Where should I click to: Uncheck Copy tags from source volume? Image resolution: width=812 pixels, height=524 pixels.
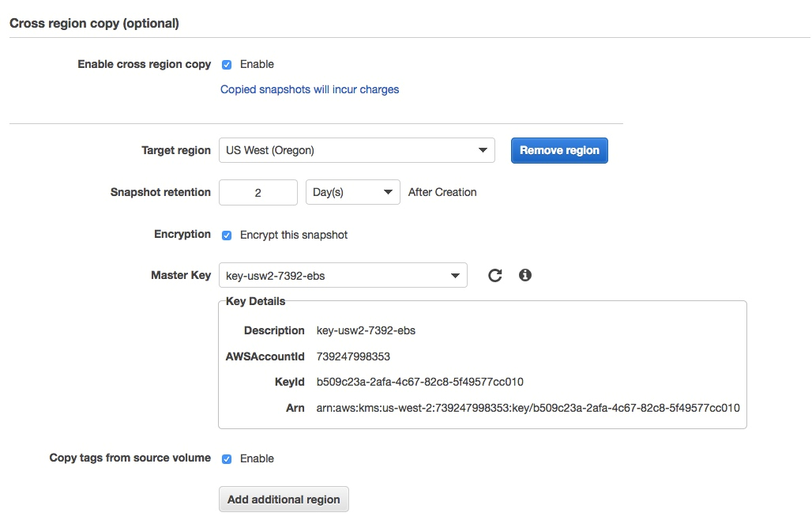click(227, 458)
